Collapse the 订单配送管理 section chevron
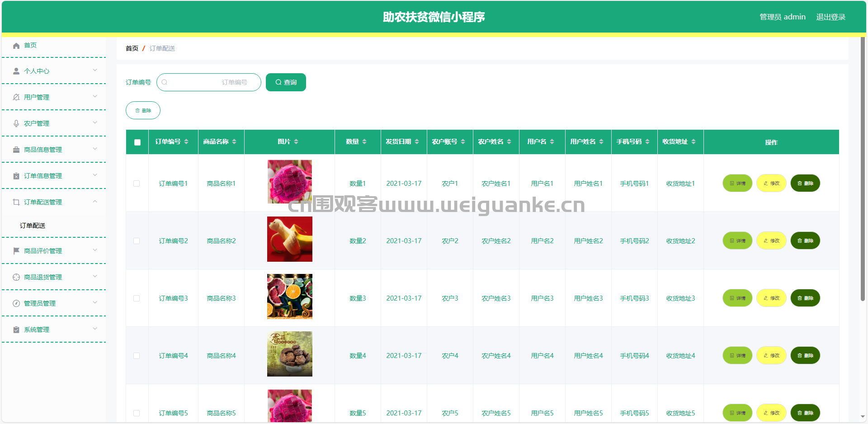This screenshot has width=868, height=424. [95, 202]
